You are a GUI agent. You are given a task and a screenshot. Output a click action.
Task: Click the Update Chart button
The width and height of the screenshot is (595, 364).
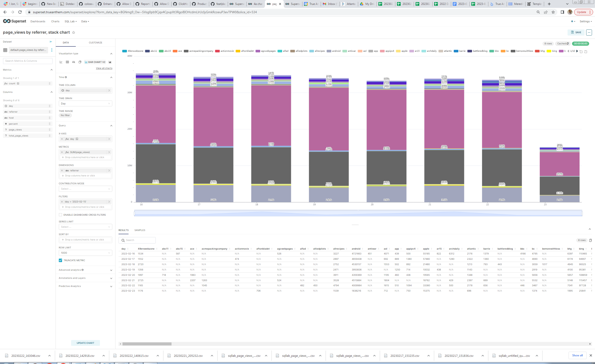pyautogui.click(x=85, y=343)
